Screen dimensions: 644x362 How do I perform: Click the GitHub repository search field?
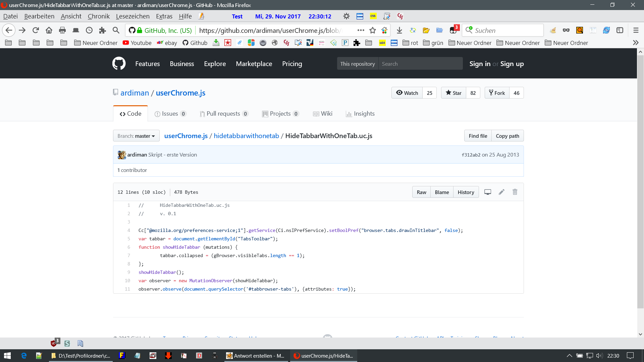[x=420, y=64]
